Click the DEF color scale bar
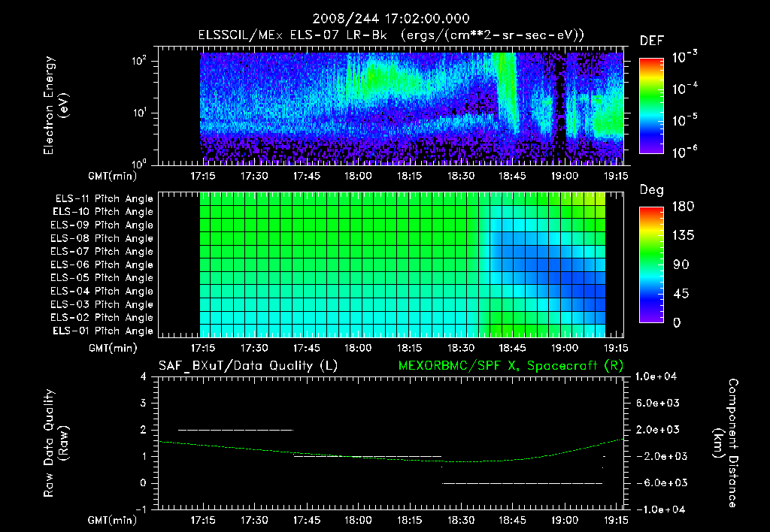Image resolution: width=770 pixels, height=532 pixels. (651, 106)
